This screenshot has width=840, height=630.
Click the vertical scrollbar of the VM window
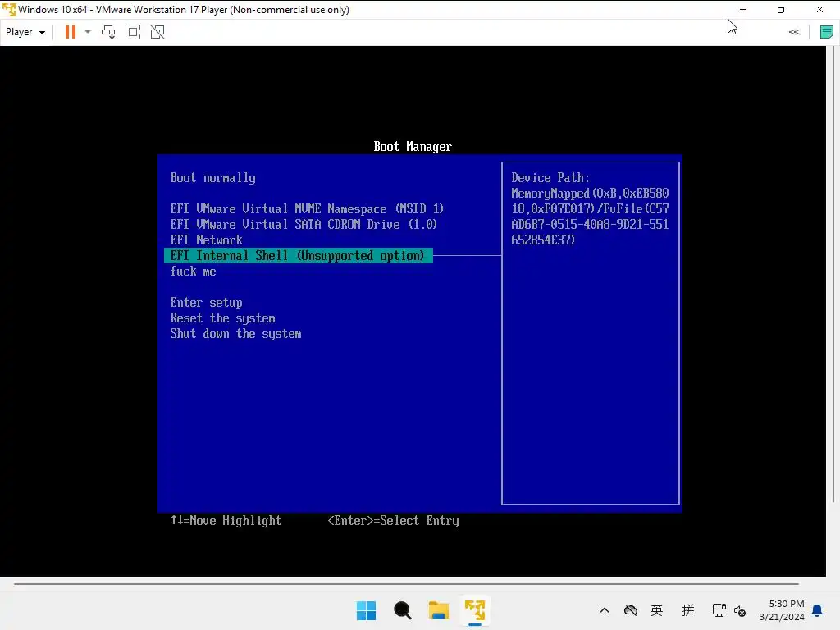pyautogui.click(x=833, y=274)
